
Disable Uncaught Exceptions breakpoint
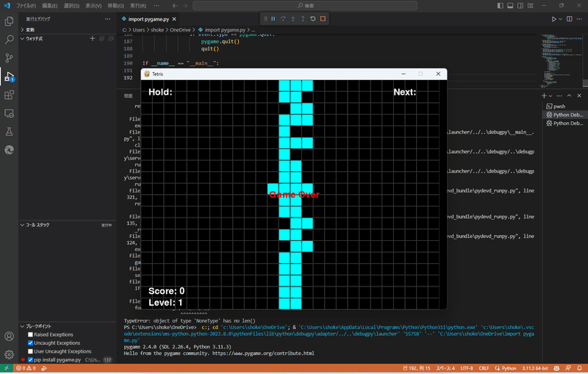30,343
